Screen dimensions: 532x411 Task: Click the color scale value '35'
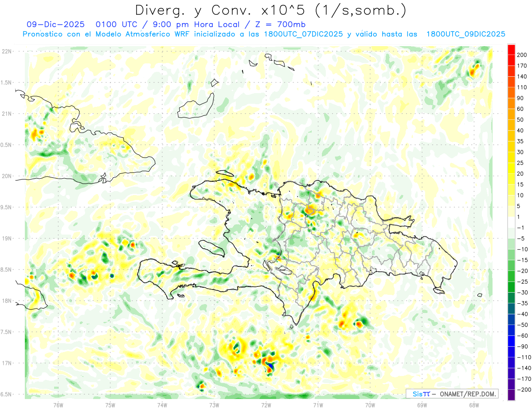tap(520, 141)
